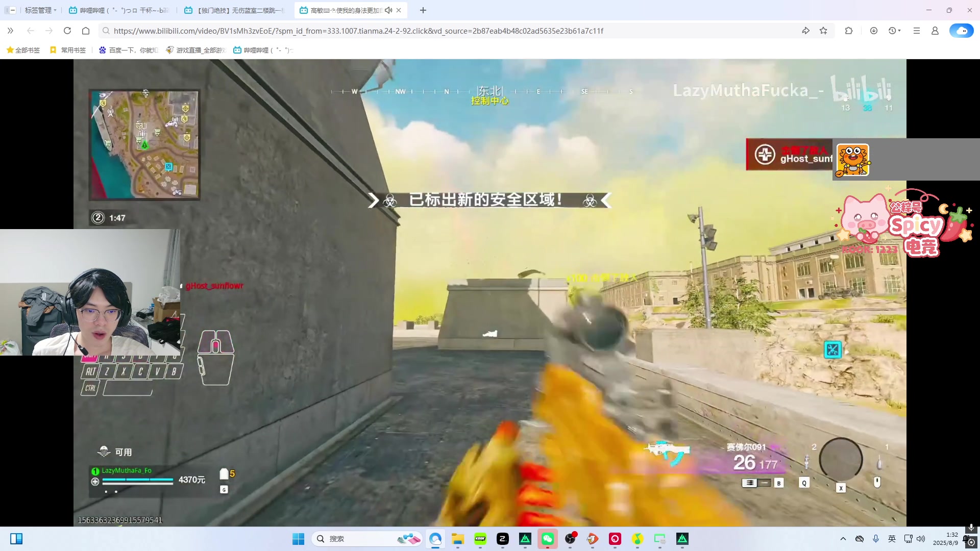The image size is (980, 551).
Task: Open the extensions puzzle icon
Action: (849, 31)
